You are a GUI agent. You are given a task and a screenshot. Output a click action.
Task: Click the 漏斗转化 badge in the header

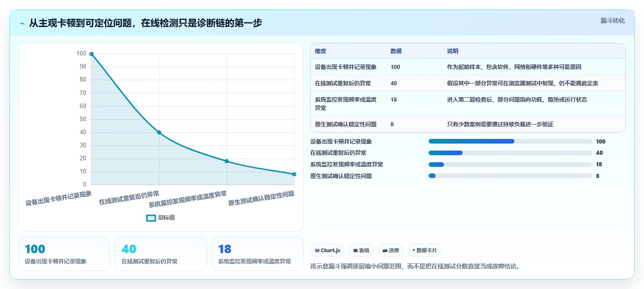[x=612, y=21]
